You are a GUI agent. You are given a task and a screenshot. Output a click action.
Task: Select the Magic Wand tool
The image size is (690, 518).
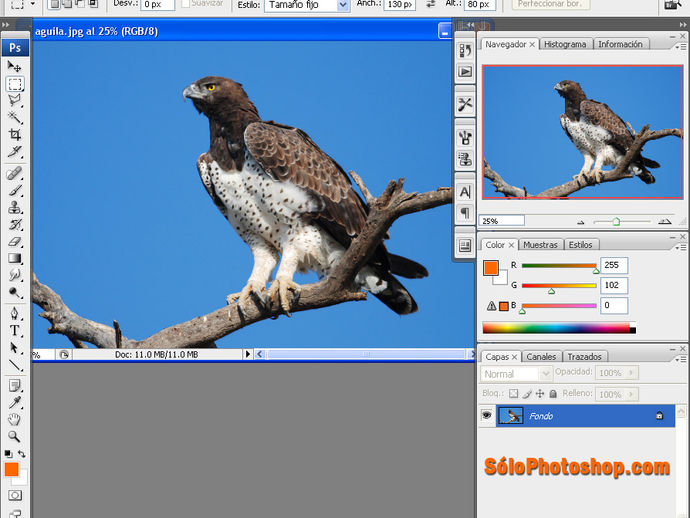[15, 118]
